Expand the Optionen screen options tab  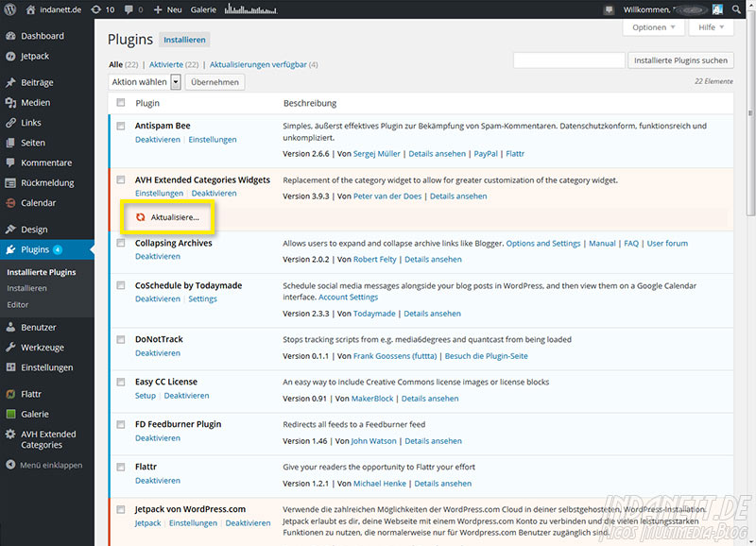(653, 27)
